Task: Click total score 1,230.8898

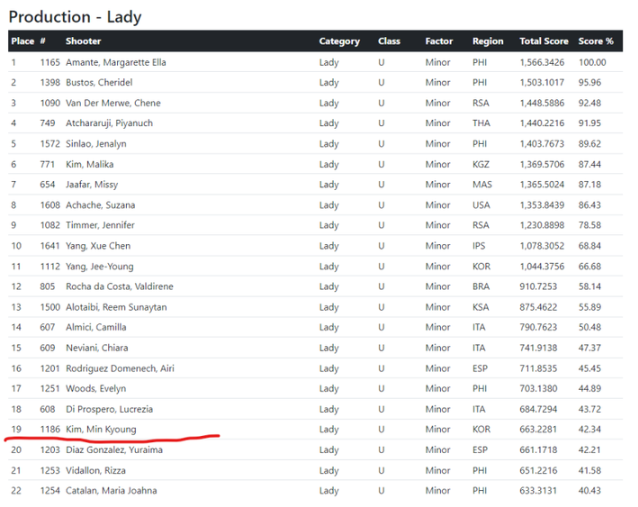Action: tap(542, 225)
